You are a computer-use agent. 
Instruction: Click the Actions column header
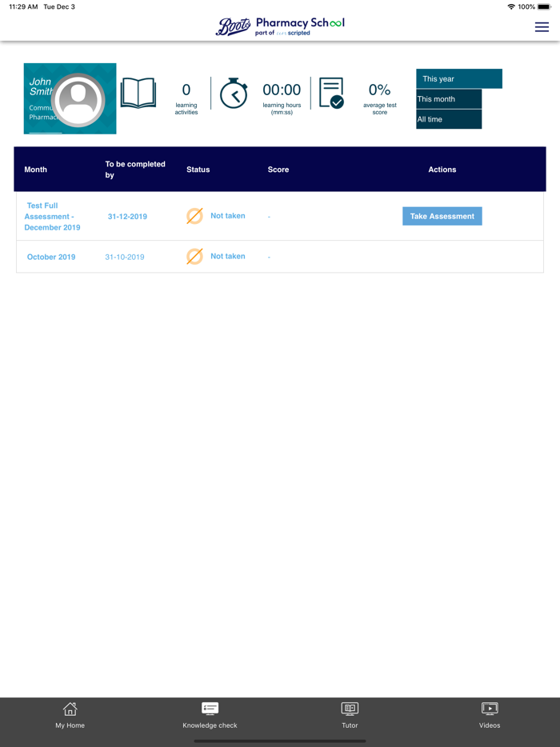tap(442, 170)
